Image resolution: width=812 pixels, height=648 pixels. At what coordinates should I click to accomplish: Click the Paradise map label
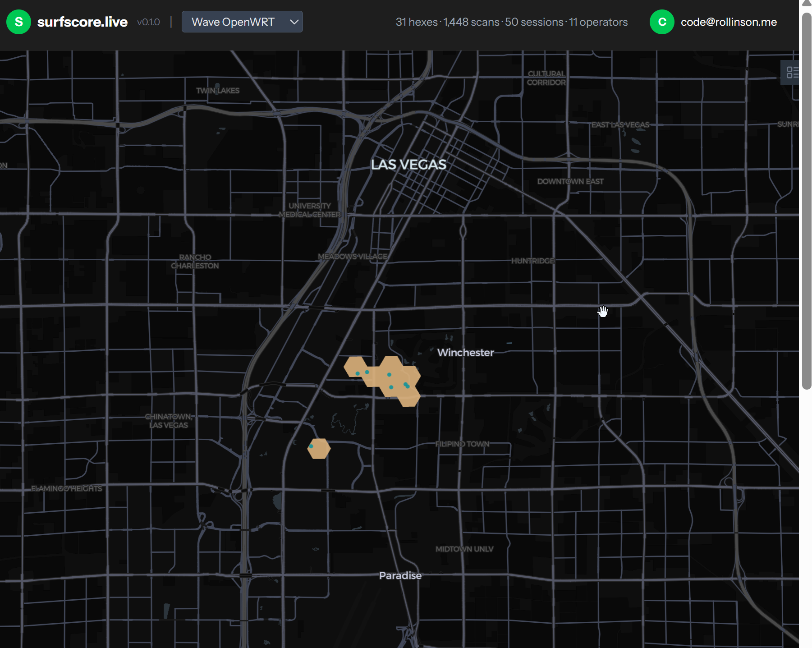coord(400,575)
